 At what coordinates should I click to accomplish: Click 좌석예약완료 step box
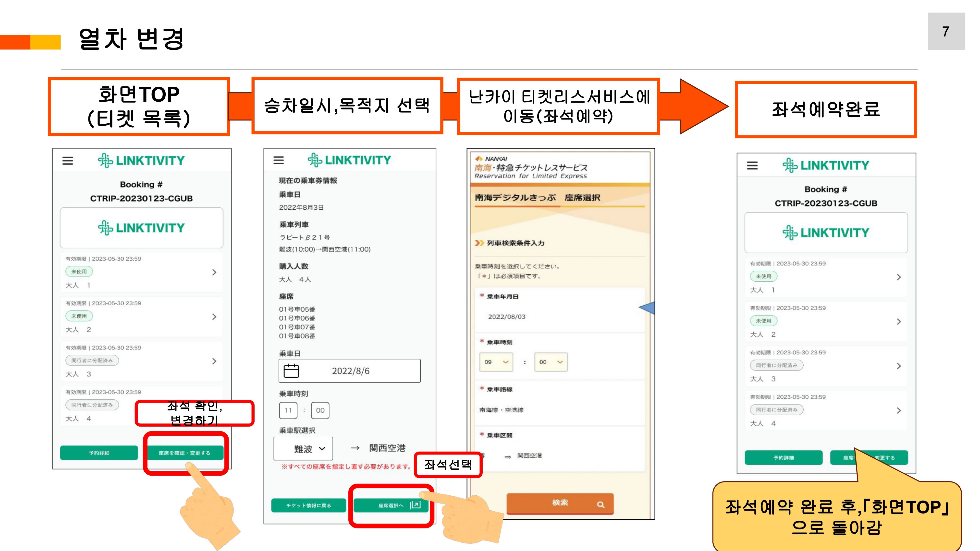pos(826,109)
